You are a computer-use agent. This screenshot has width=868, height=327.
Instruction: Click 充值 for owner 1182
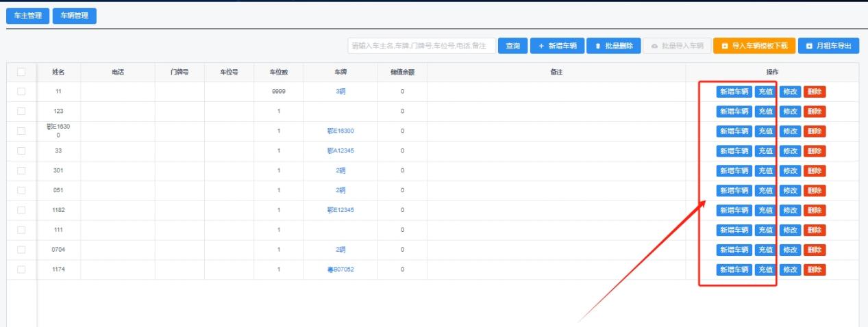(x=765, y=211)
